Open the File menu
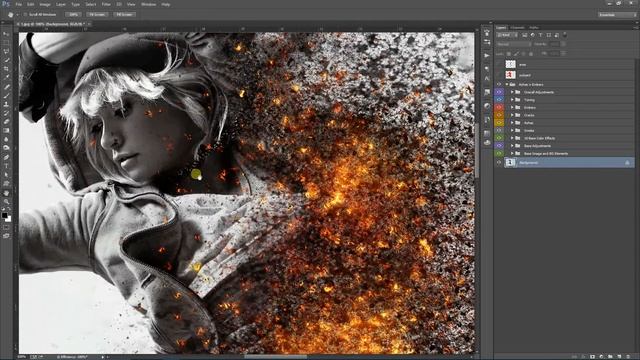 pos(18,4)
